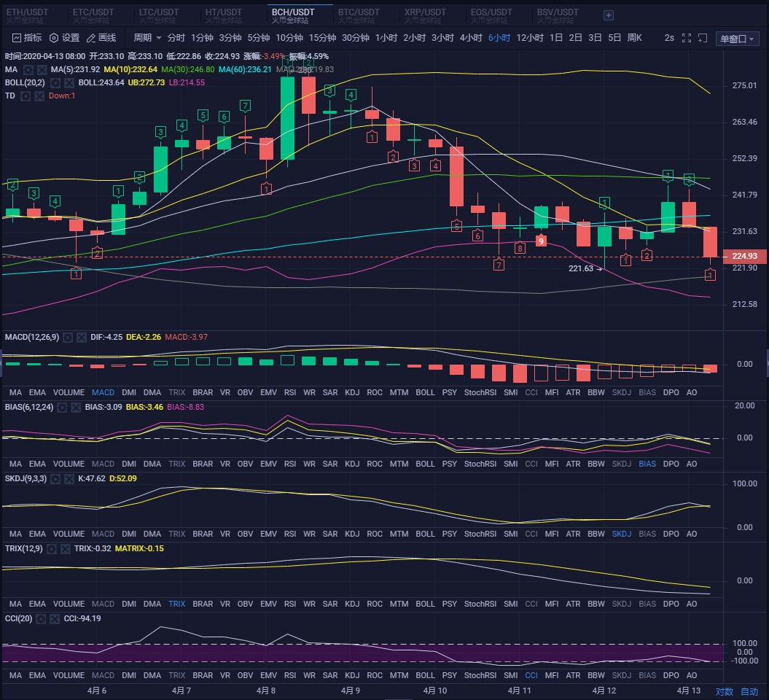
Task: Switch to the ETH/USDT tab
Action: click(27, 12)
